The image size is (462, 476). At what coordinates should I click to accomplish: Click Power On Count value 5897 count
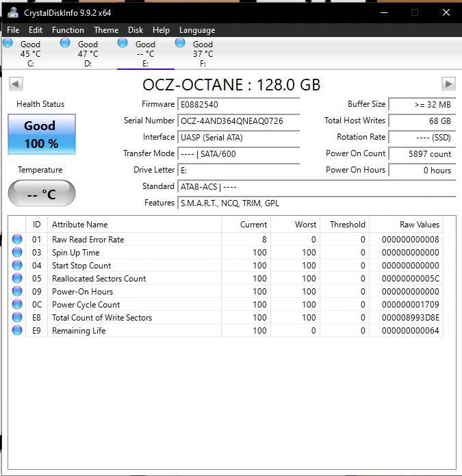click(422, 153)
